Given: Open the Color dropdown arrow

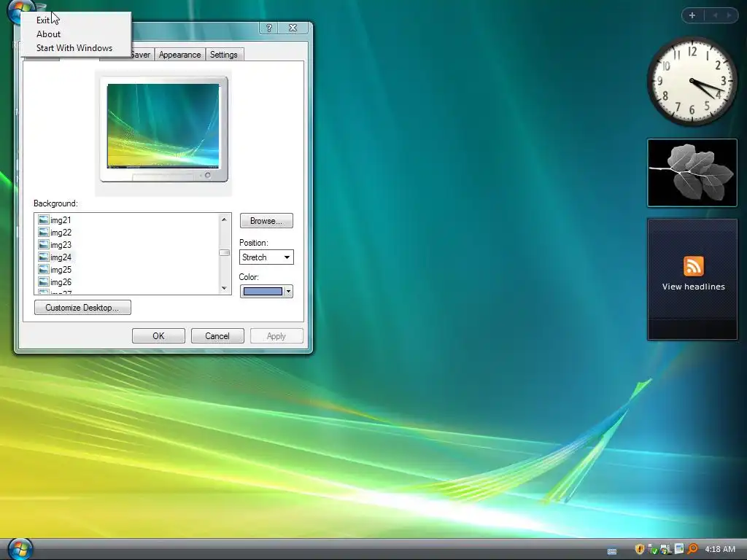Looking at the screenshot, I should [288, 291].
